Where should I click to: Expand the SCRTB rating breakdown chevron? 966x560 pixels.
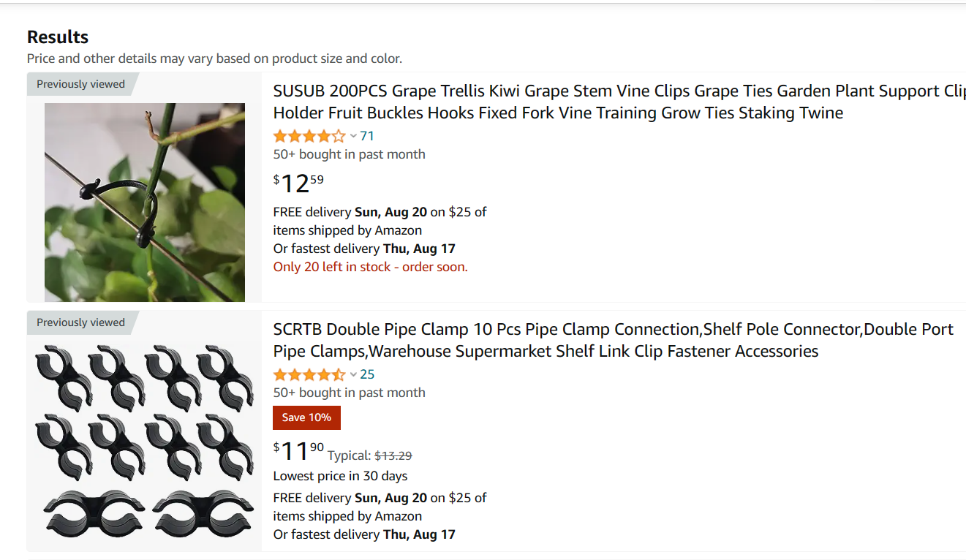(x=353, y=375)
